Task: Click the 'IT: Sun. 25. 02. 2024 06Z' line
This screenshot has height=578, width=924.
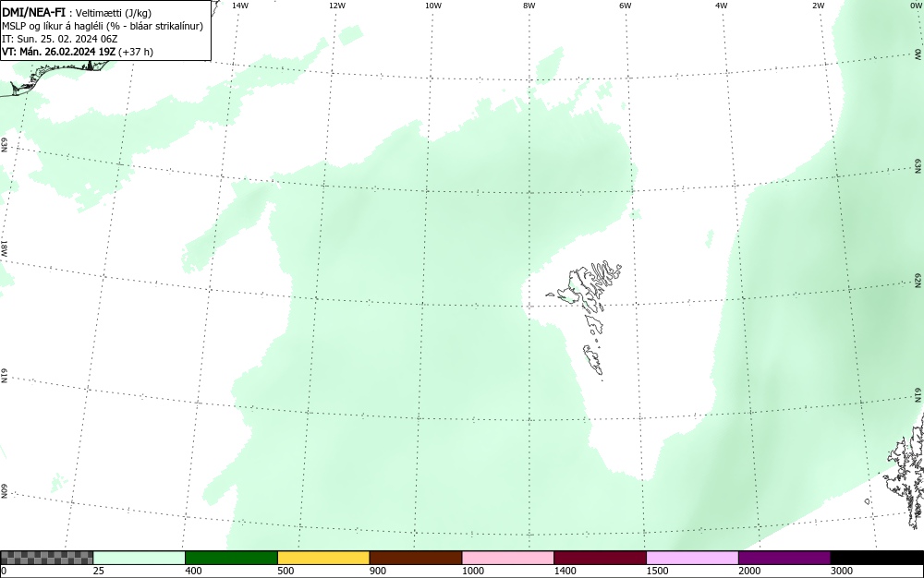Action: point(59,39)
